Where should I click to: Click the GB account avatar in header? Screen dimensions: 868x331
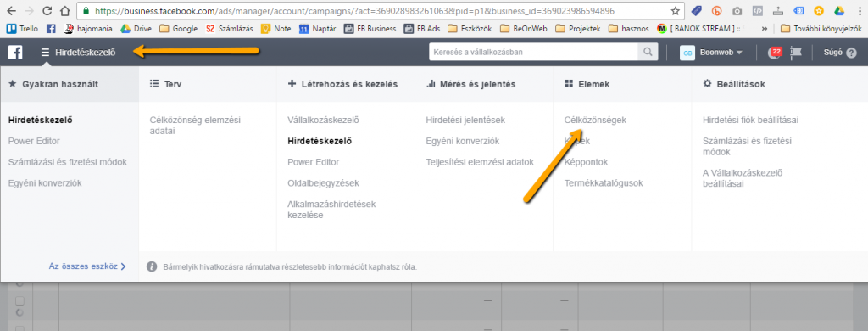click(687, 52)
